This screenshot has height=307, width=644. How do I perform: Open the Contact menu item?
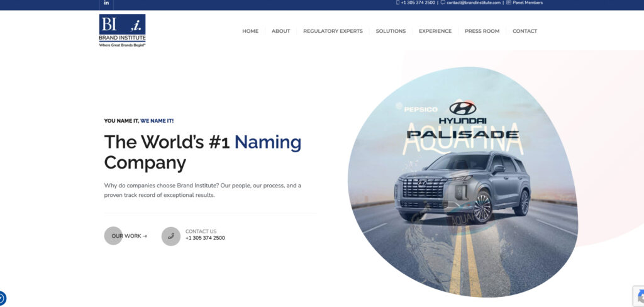tap(525, 31)
